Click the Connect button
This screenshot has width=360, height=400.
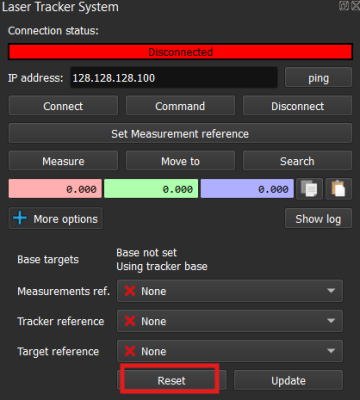[63, 106]
